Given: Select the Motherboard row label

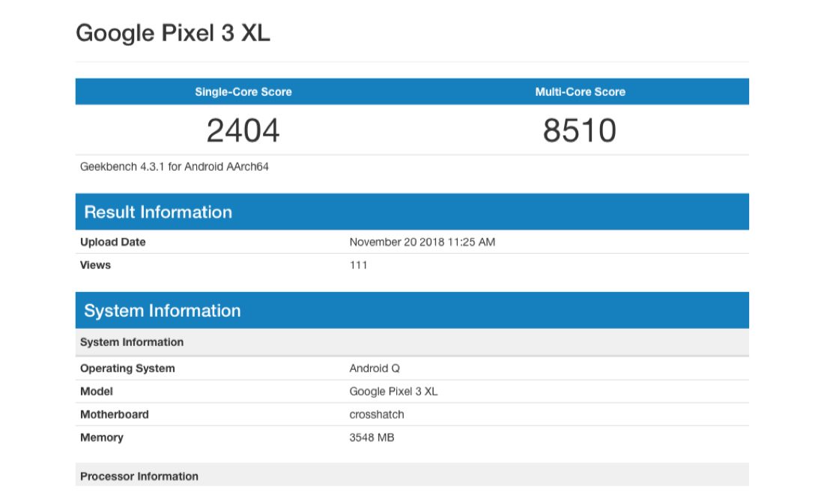Looking at the screenshot, I should click(115, 415).
